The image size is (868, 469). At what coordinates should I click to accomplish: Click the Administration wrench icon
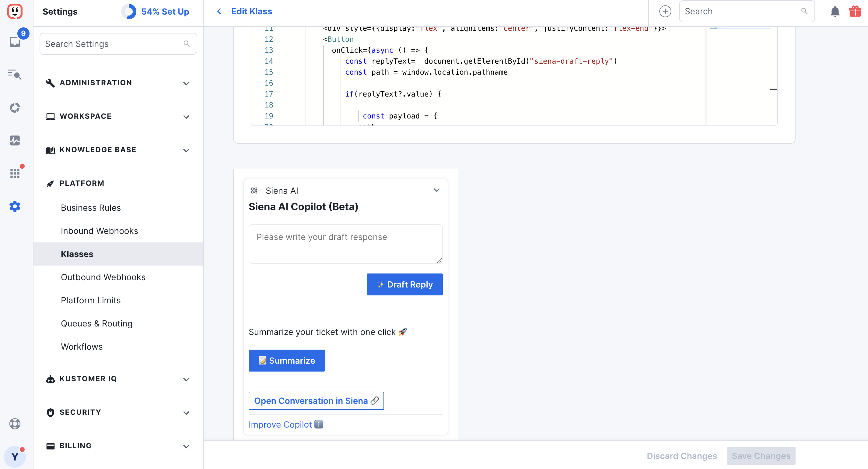pos(50,83)
